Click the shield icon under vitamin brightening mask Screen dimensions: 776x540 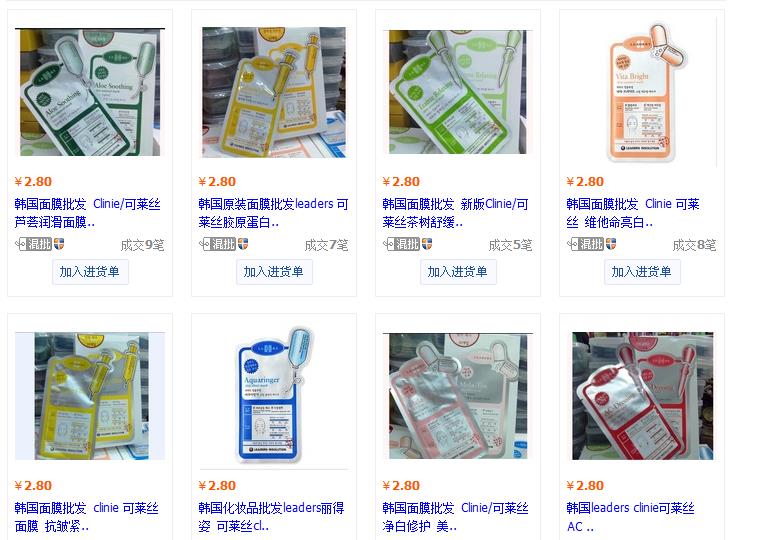[611, 244]
